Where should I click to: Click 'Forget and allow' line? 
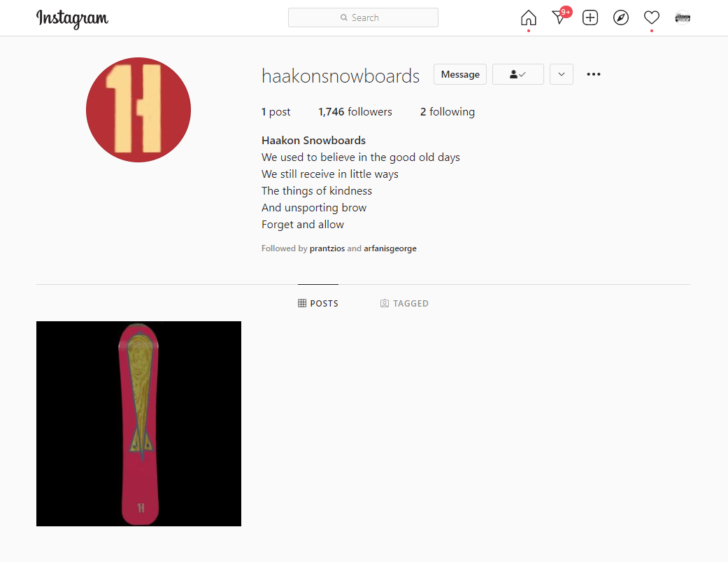click(x=303, y=225)
